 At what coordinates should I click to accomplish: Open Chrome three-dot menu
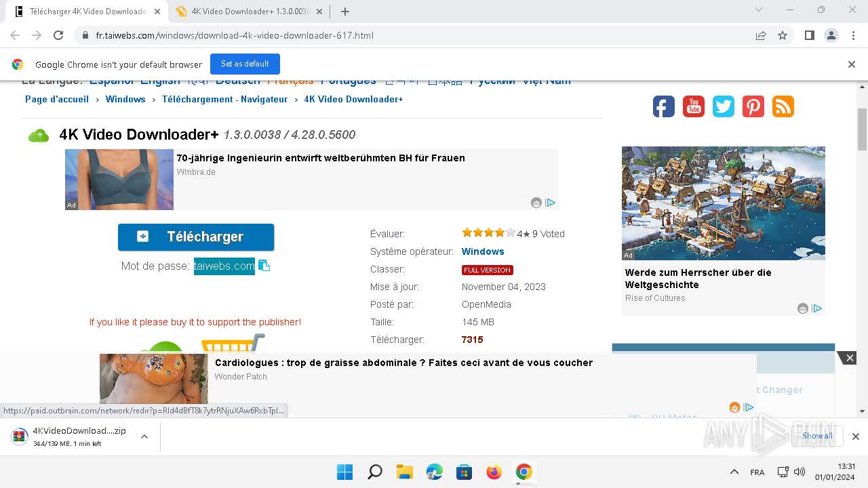coord(852,35)
